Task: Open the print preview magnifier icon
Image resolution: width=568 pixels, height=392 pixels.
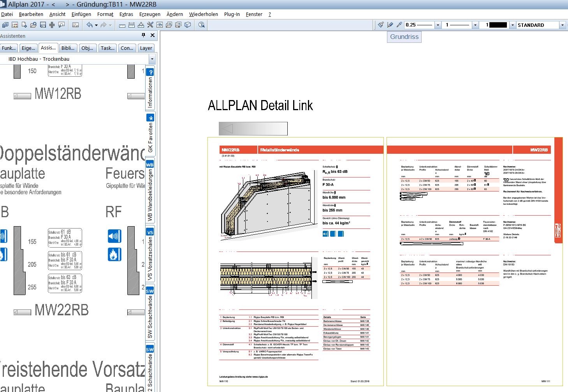Action: [x=62, y=25]
